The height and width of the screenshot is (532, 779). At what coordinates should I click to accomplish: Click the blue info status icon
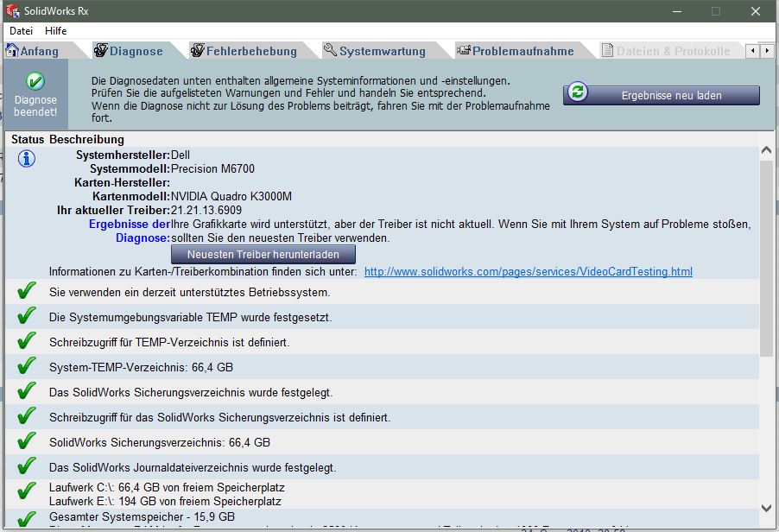point(26,159)
